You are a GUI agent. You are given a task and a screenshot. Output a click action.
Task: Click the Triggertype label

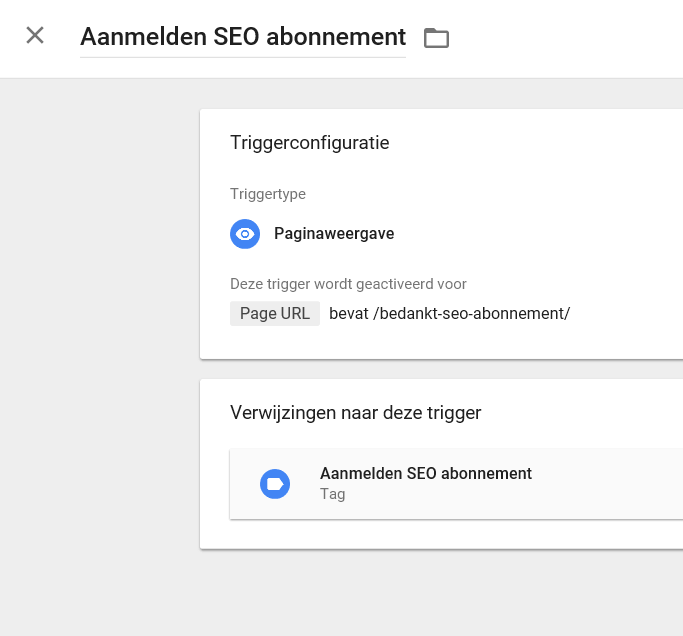click(267, 194)
